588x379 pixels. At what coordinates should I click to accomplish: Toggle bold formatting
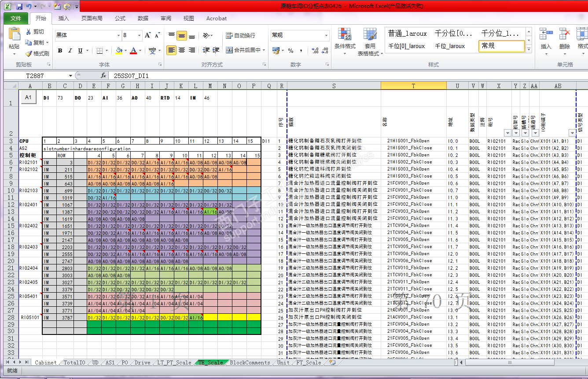click(60, 51)
